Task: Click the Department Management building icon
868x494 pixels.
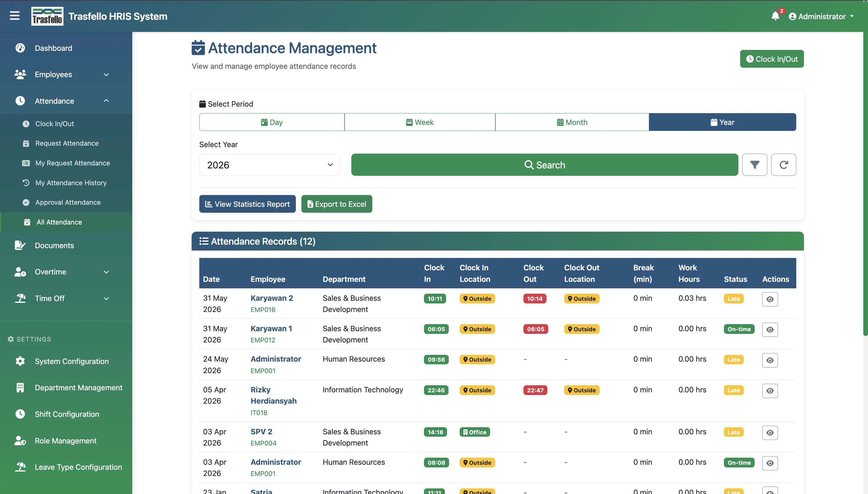Action: click(20, 388)
